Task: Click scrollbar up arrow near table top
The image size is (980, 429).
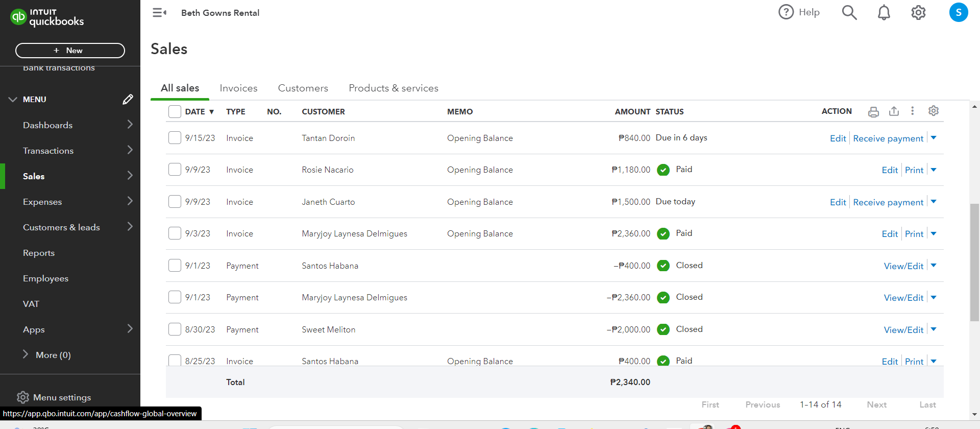Action: point(974,107)
